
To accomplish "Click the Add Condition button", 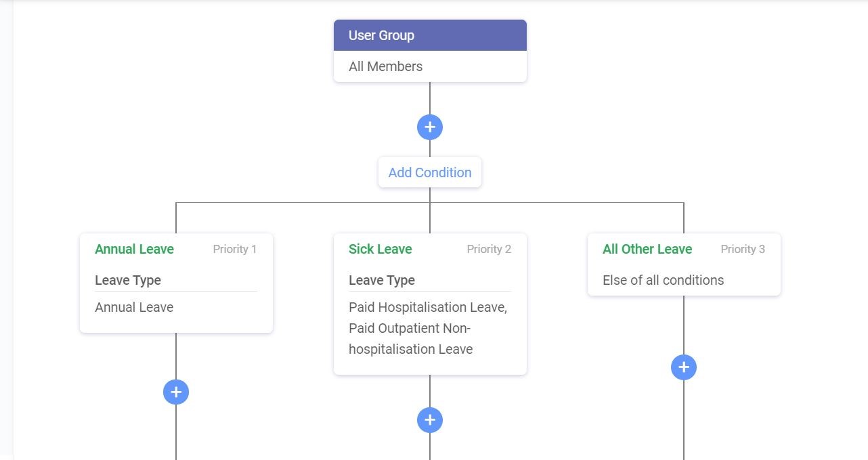I will coord(430,172).
